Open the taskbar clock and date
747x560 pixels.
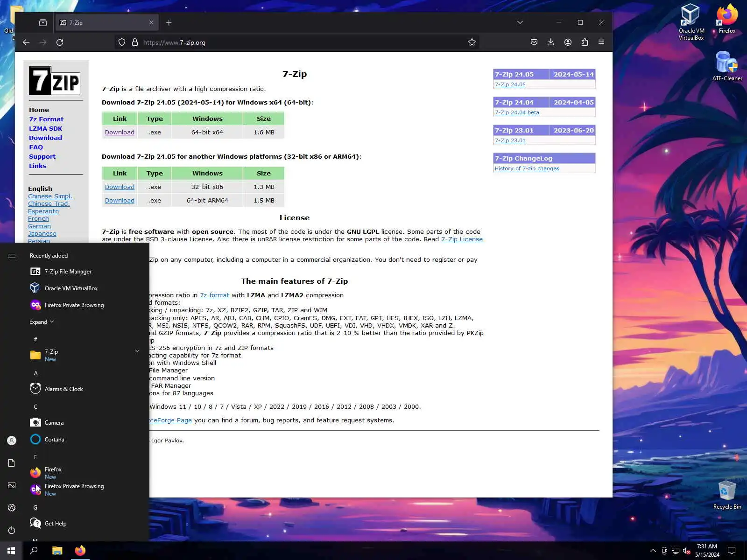tap(707, 551)
